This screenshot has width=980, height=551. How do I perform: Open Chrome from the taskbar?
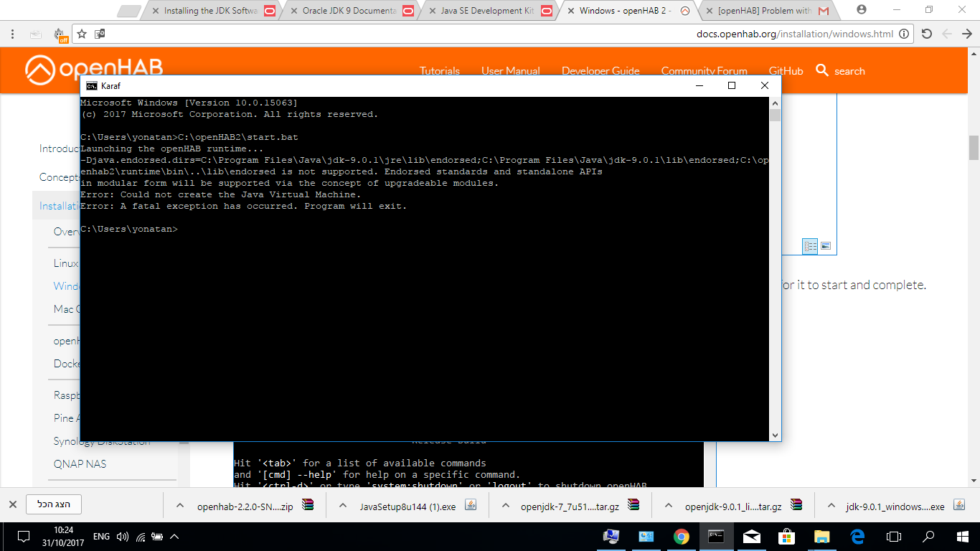point(681,537)
